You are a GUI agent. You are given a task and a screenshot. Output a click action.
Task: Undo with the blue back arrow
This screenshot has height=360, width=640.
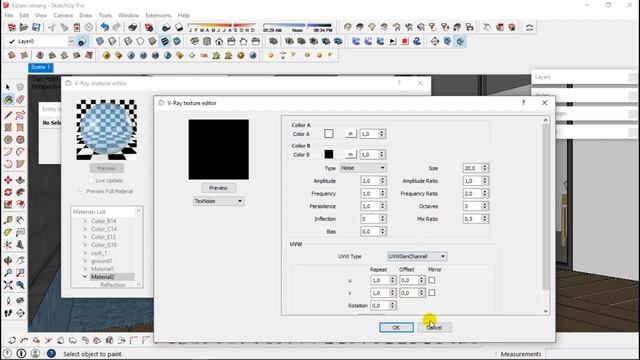point(105,27)
